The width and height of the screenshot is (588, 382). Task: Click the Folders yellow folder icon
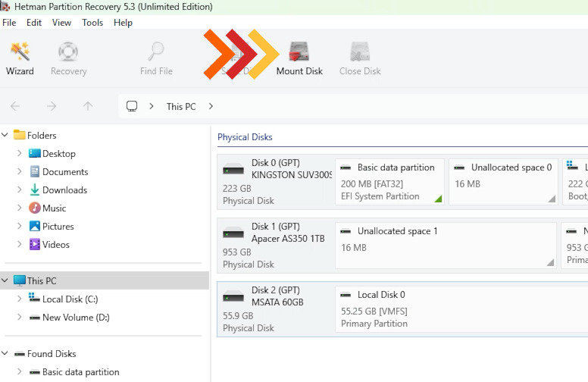point(20,135)
